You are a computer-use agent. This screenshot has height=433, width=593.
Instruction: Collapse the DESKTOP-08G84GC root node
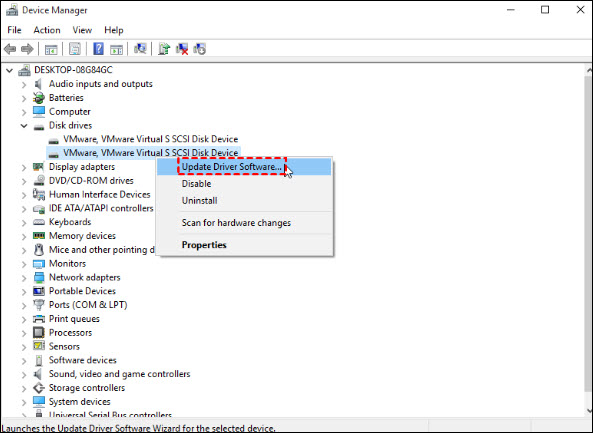tap(10, 70)
